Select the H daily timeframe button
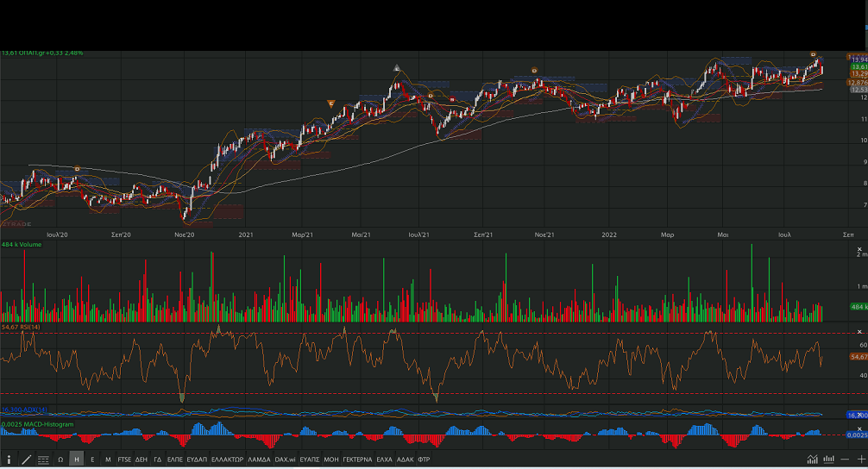This screenshot has width=868, height=469. (x=77, y=459)
